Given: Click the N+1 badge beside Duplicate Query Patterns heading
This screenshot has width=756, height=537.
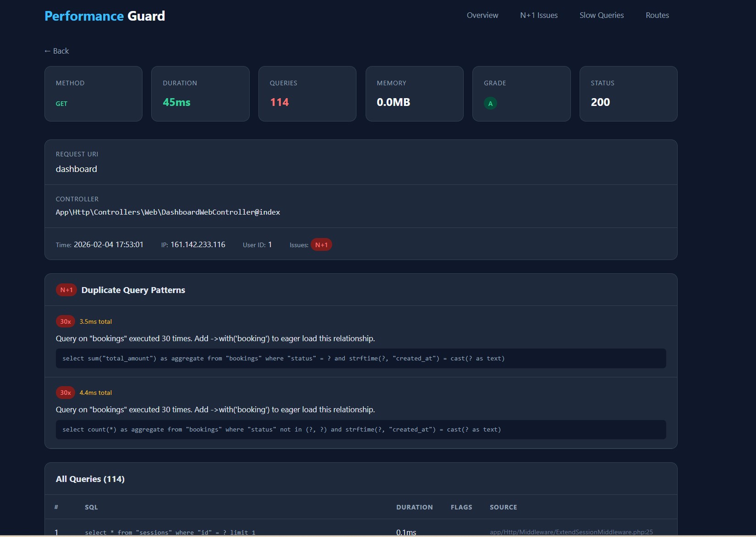Looking at the screenshot, I should click(66, 290).
